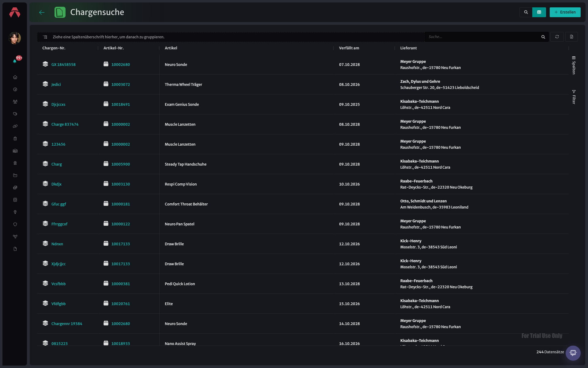588x368 pixels.
Task: Click the home icon in sidebar
Action: [15, 77]
